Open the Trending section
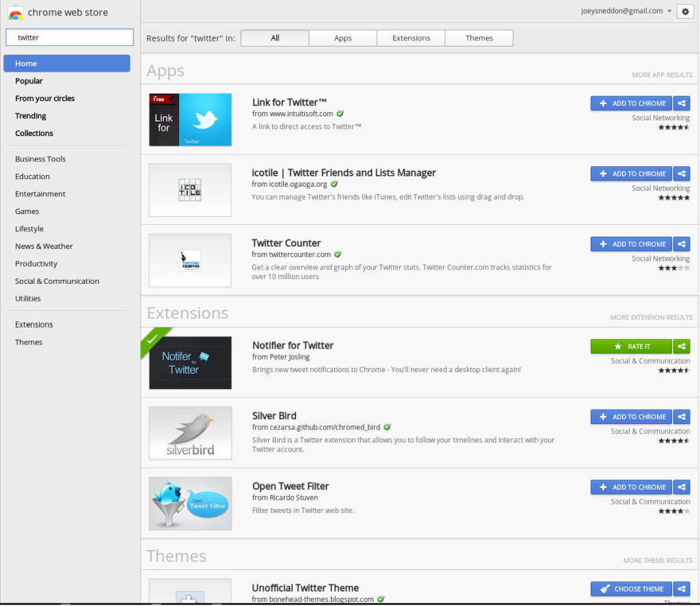The height and width of the screenshot is (606, 700). (30, 116)
